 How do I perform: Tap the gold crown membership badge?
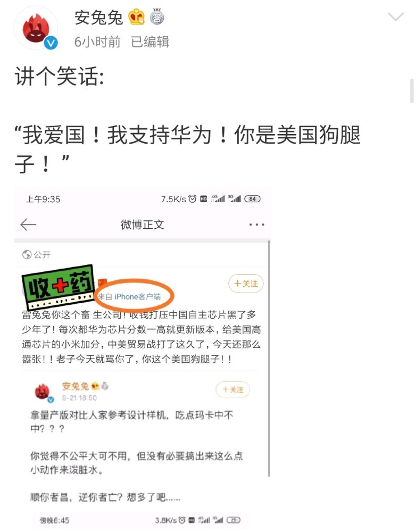[x=136, y=17]
